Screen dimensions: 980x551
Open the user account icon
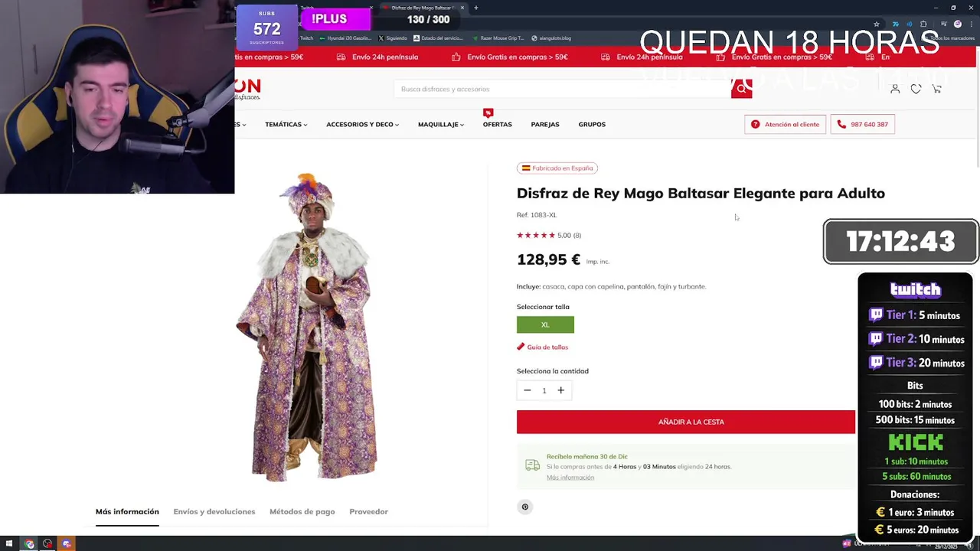(x=895, y=89)
